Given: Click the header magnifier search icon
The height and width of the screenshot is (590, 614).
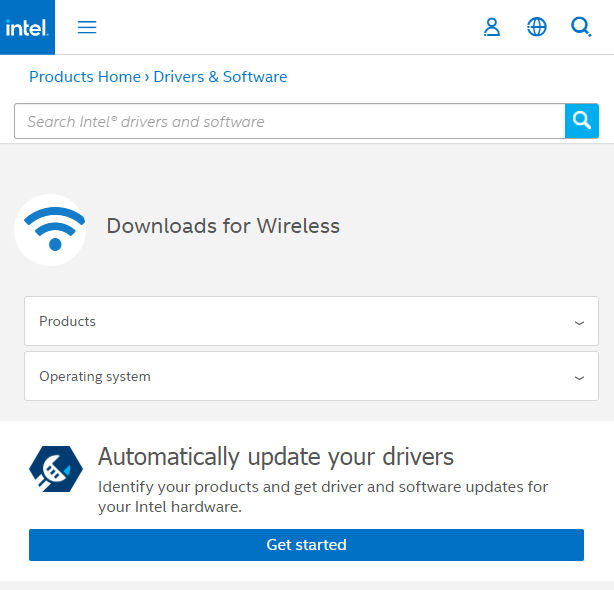Looking at the screenshot, I should coord(581,27).
